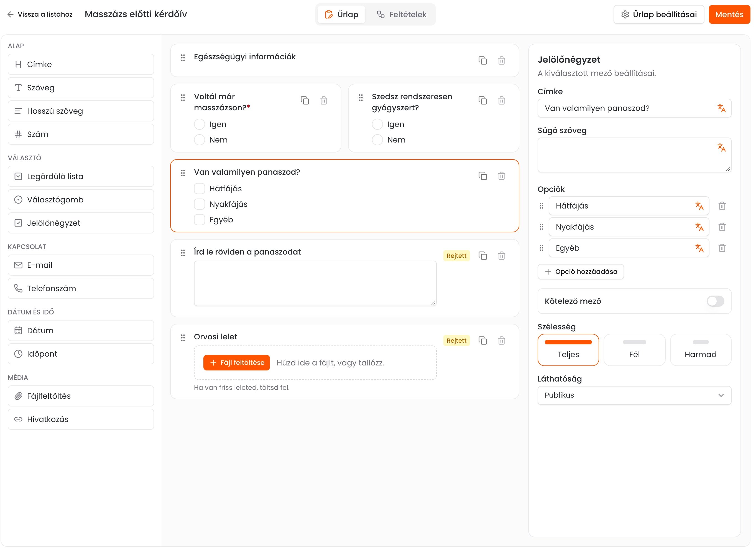Check the Nyakfájás checkbox in form
Viewport: 756px width, 549px height.
pos(199,204)
